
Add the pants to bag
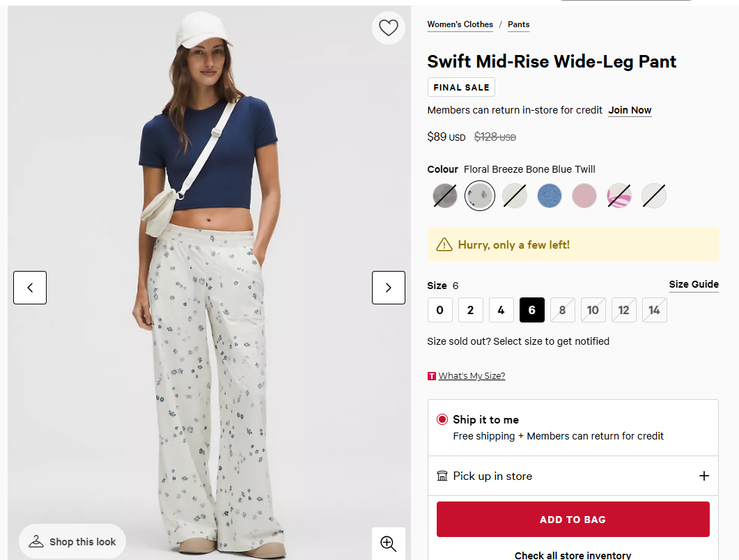click(x=573, y=520)
